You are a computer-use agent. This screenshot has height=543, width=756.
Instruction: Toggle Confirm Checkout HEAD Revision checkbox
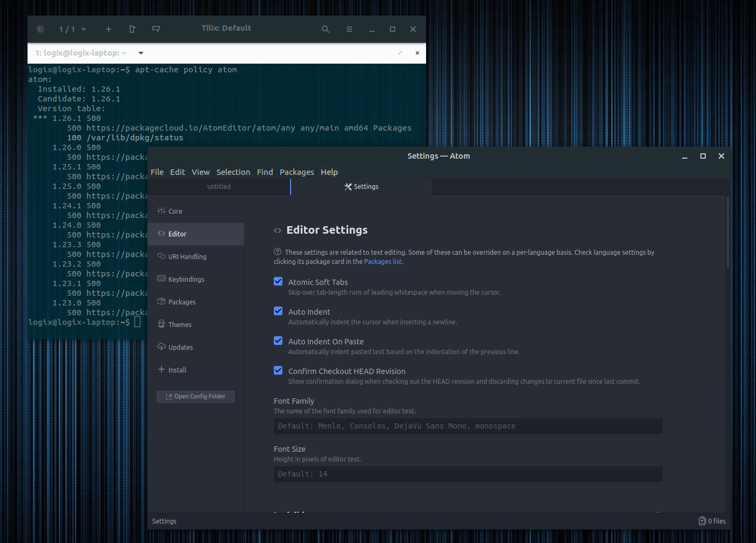coord(278,370)
